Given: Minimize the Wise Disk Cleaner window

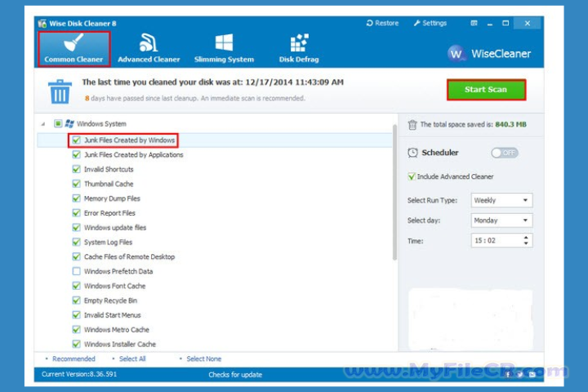Looking at the screenshot, I should coord(490,24).
